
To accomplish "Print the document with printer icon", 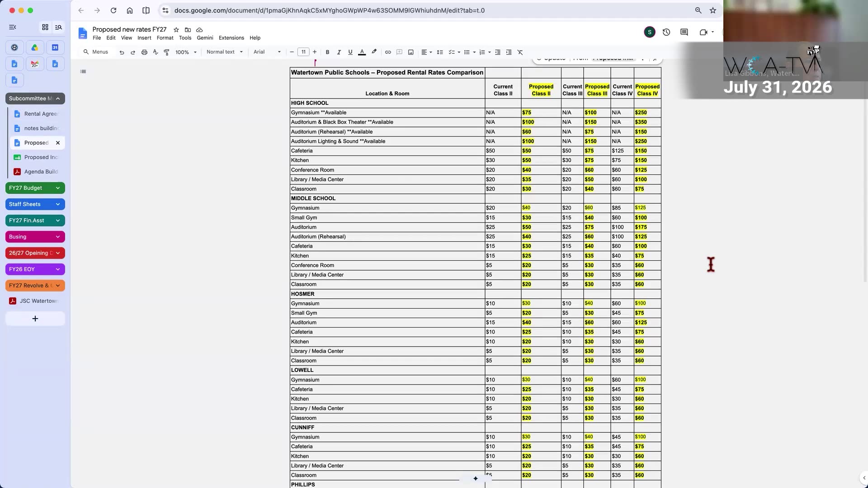I will coord(144,52).
